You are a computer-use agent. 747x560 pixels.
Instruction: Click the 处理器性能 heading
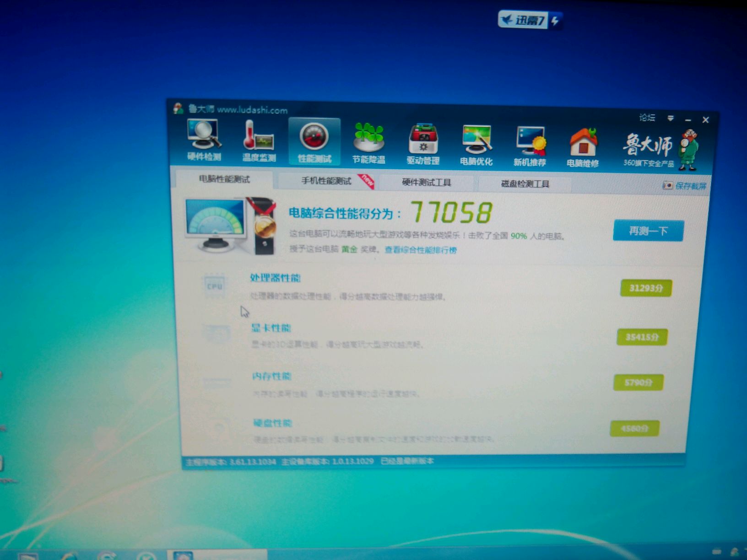275,278
